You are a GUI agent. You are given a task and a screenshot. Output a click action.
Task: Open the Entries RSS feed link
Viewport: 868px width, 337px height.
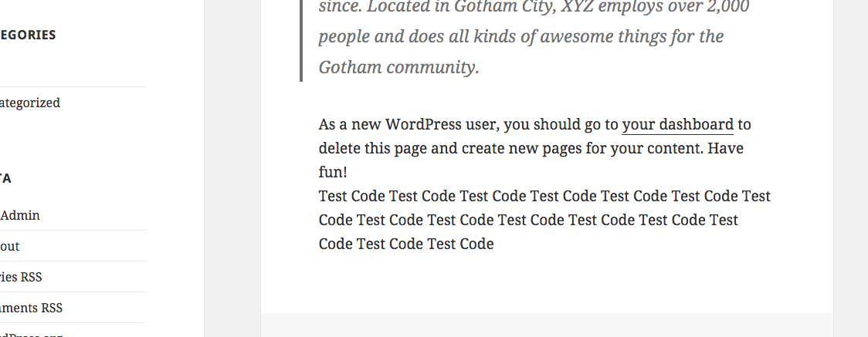coord(22,277)
